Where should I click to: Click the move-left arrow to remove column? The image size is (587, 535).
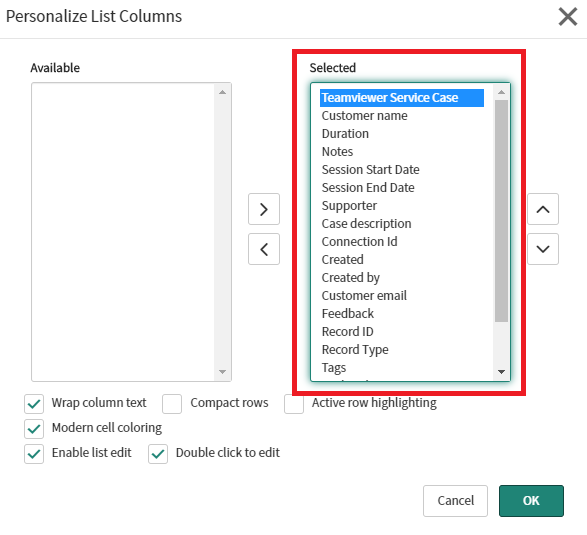264,249
